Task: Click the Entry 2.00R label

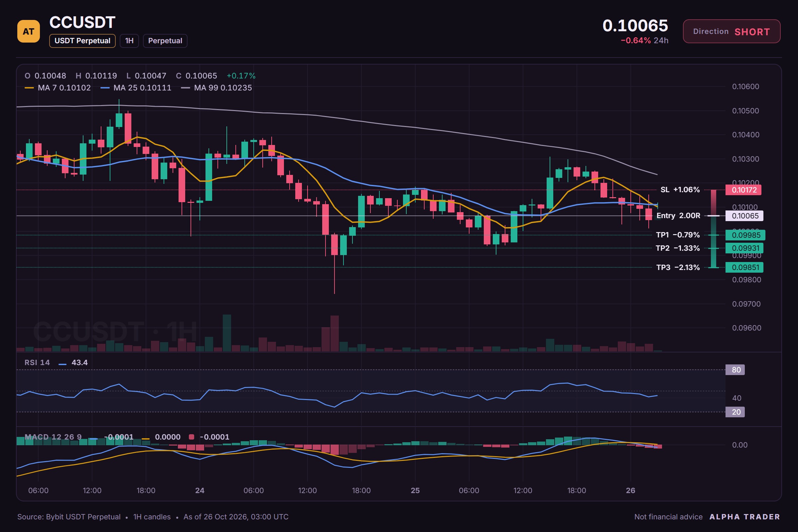Action: [x=678, y=216]
